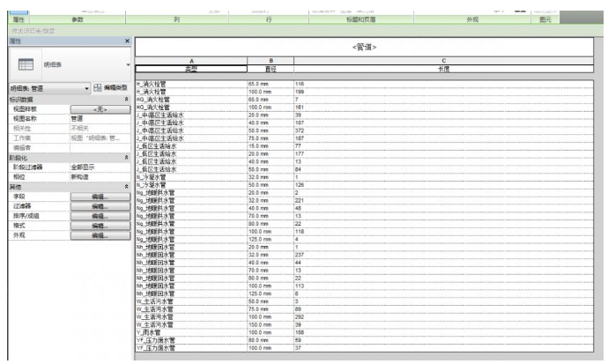Viewport: 608px width, 364px height.
Task: Click the 15.0 mm diameter cell
Action: tap(271, 146)
